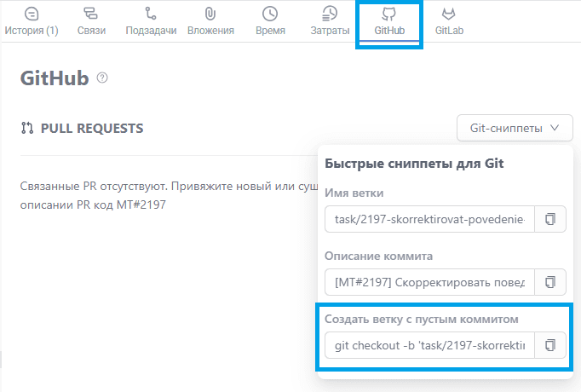
Task: Open the Затраты tab
Action: point(330,21)
